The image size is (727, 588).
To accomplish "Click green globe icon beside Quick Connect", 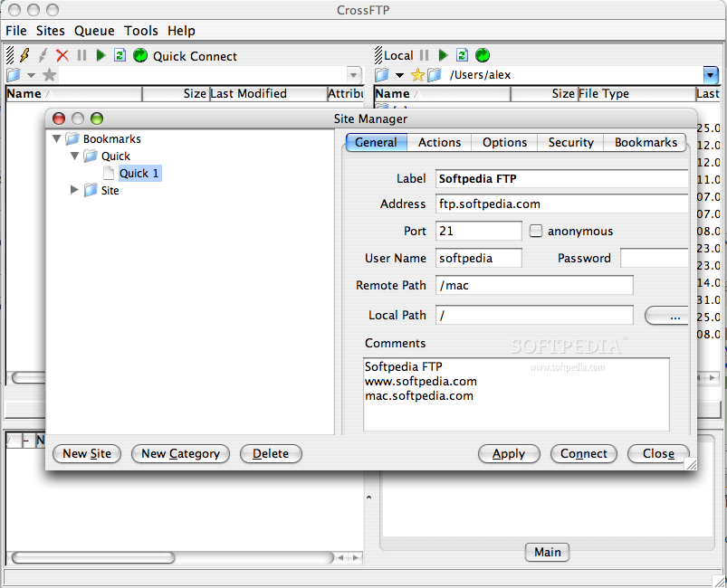I will [140, 55].
